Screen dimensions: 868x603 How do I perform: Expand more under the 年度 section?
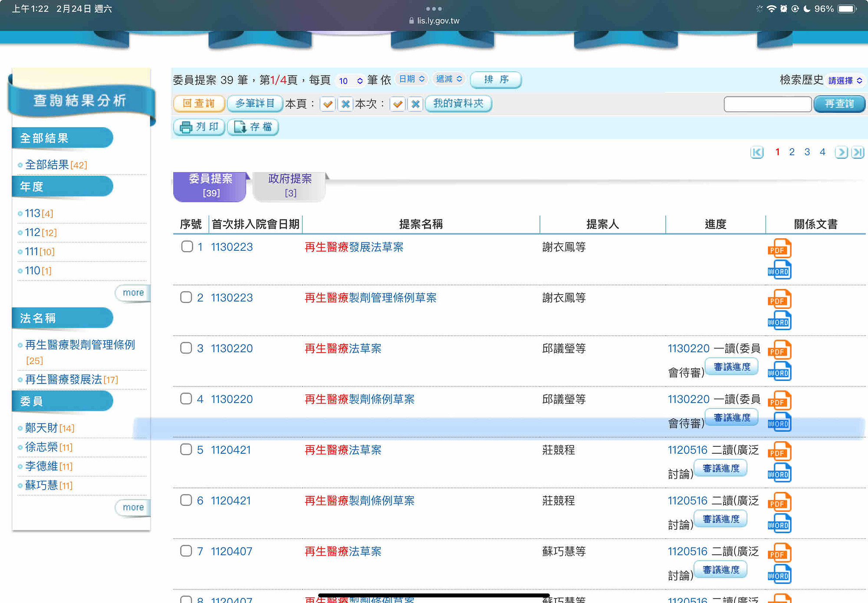pyautogui.click(x=133, y=293)
